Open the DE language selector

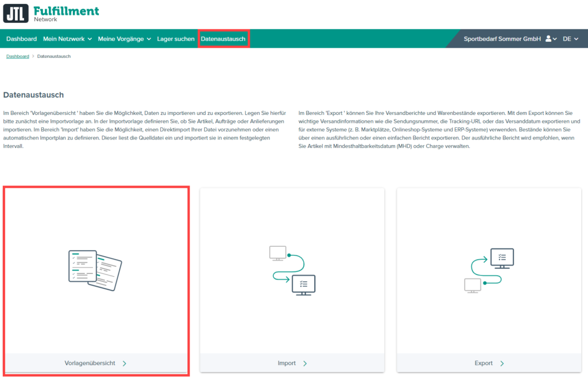tap(570, 39)
